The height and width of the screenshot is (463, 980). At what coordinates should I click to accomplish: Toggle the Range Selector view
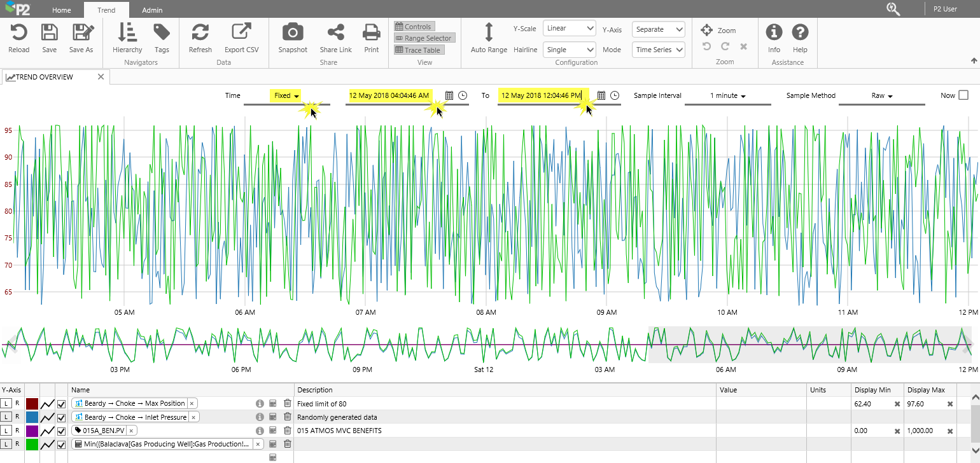point(423,38)
